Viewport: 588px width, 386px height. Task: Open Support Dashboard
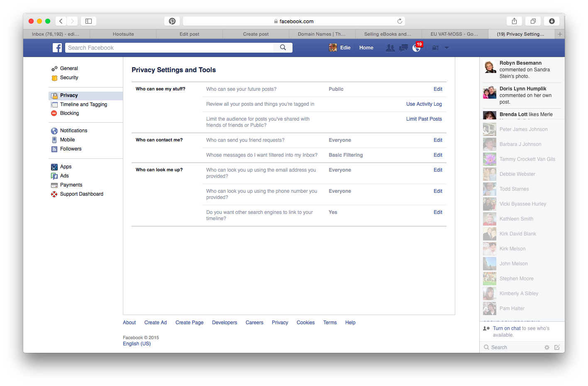(81, 194)
